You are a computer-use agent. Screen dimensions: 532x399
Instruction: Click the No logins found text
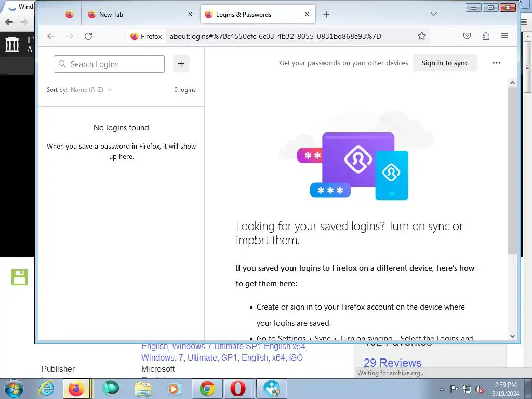coord(121,128)
